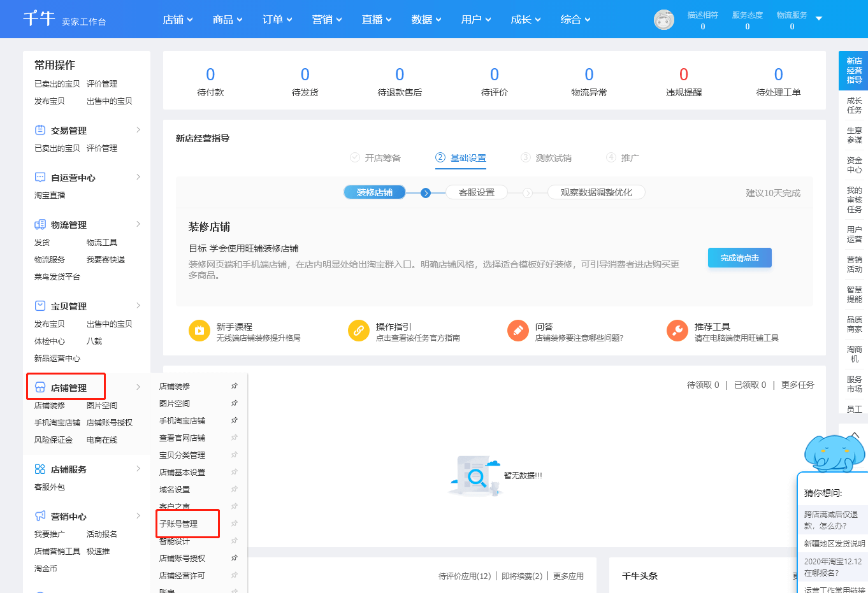Open the 更多应用 link
The image size is (868, 593).
tap(568, 576)
